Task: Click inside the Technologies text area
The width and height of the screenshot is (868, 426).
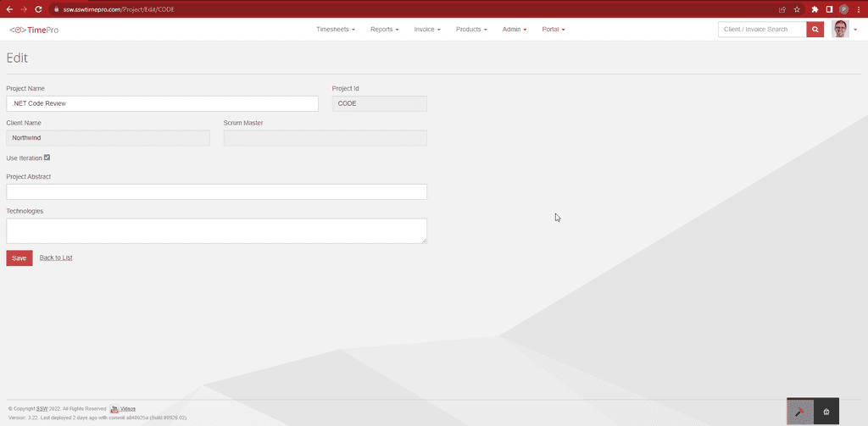Action: point(216,230)
